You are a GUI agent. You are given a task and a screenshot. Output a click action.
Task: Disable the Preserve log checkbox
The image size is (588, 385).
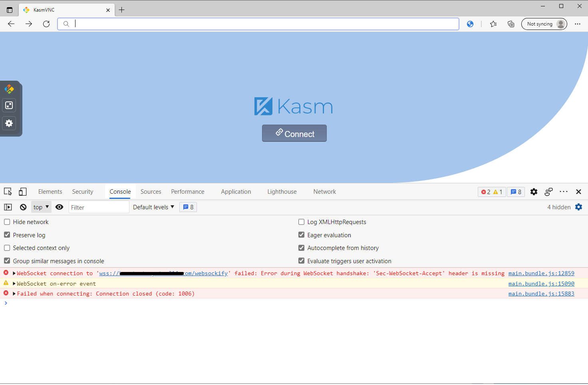(7, 235)
